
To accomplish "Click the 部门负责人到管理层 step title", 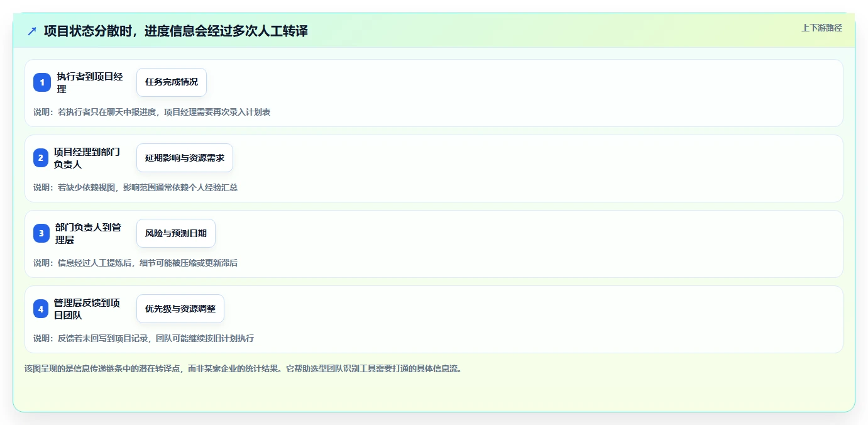I will click(89, 233).
